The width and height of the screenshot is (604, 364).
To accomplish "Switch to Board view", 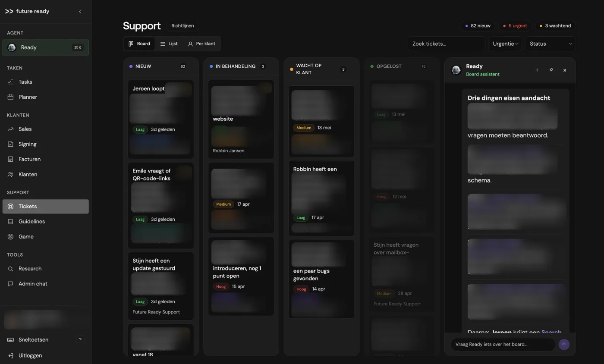I will coord(139,44).
